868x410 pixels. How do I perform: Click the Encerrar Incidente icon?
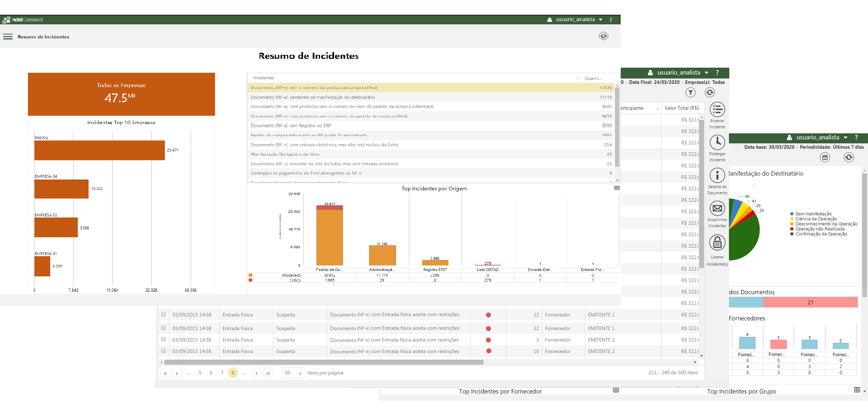pos(717,110)
